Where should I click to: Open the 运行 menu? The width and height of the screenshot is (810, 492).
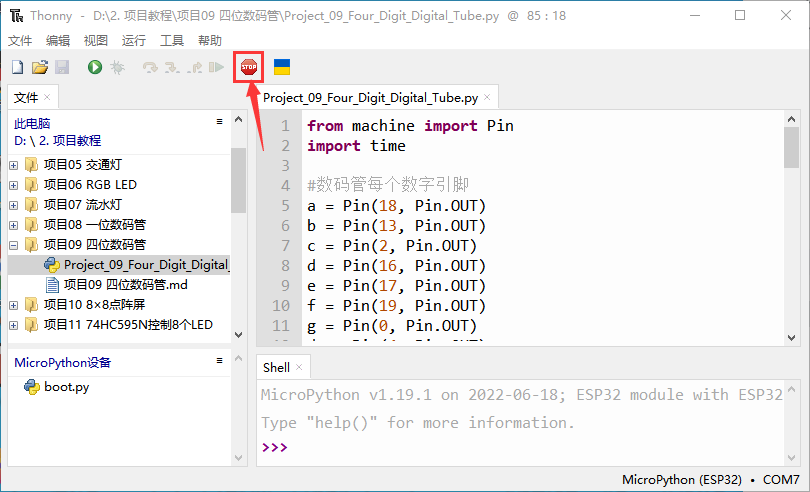click(x=133, y=40)
